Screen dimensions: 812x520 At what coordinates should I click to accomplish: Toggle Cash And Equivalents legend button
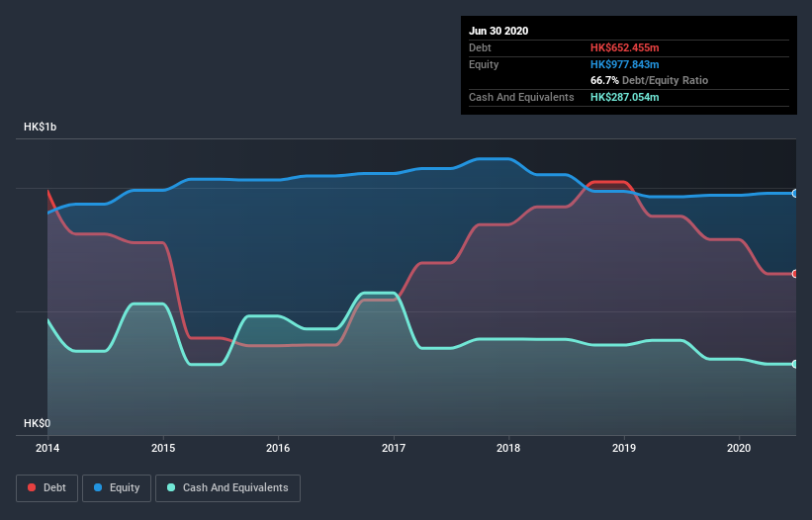(x=227, y=488)
